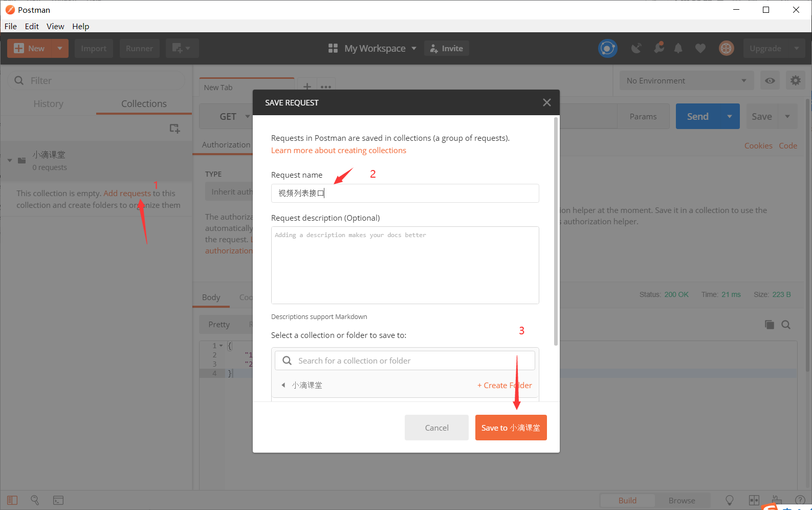This screenshot has height=510, width=812.
Task: Click the Import button
Action: [x=94, y=48]
